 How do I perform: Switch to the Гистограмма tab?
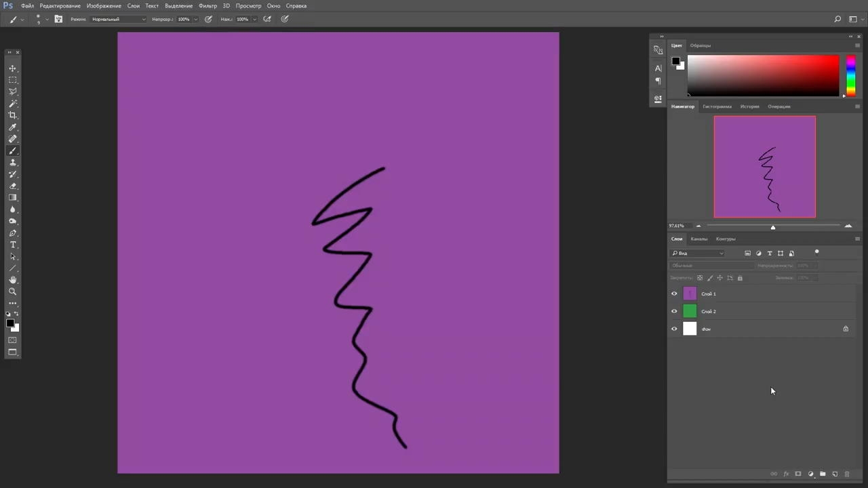tap(717, 106)
